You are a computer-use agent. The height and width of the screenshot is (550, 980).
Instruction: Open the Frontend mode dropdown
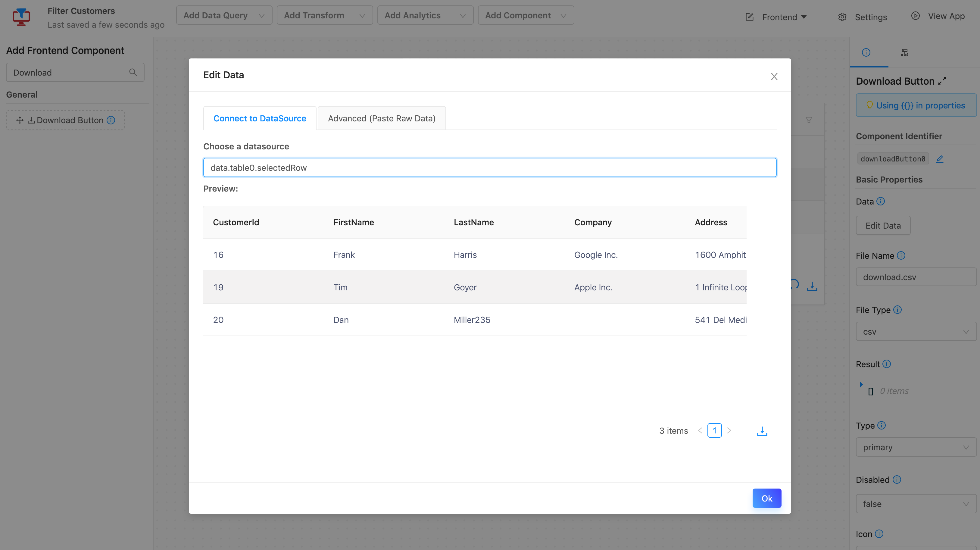tap(784, 17)
